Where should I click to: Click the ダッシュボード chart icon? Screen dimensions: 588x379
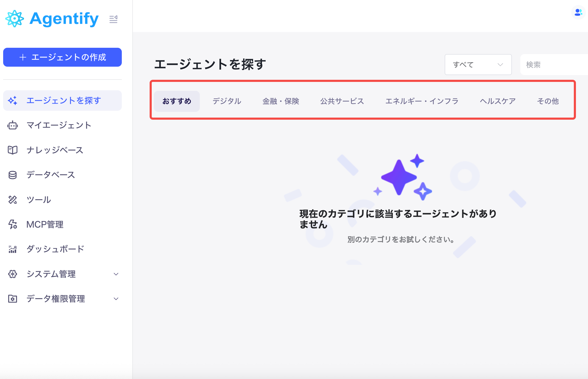pyautogui.click(x=13, y=249)
